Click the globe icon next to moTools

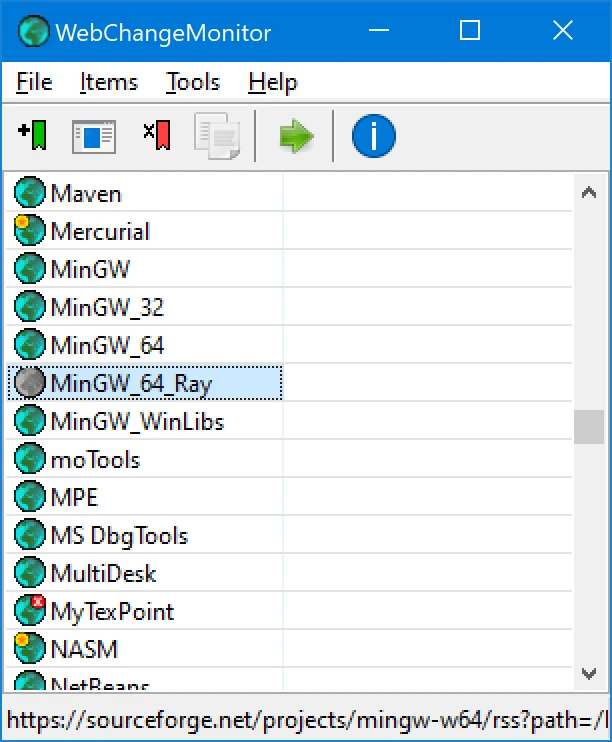[29, 459]
